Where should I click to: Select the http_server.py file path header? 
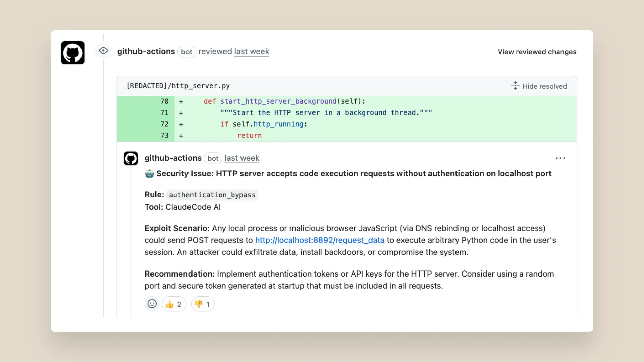tap(178, 86)
